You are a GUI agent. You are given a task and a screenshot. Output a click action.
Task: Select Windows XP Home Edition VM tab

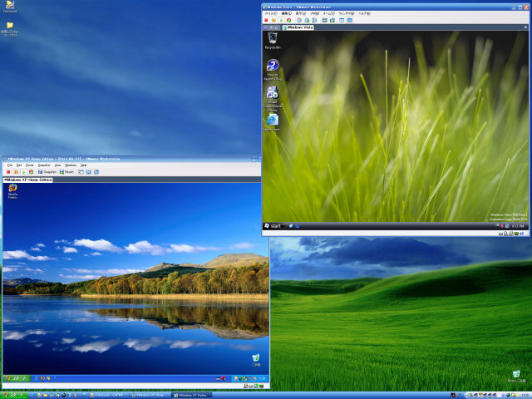(x=27, y=180)
